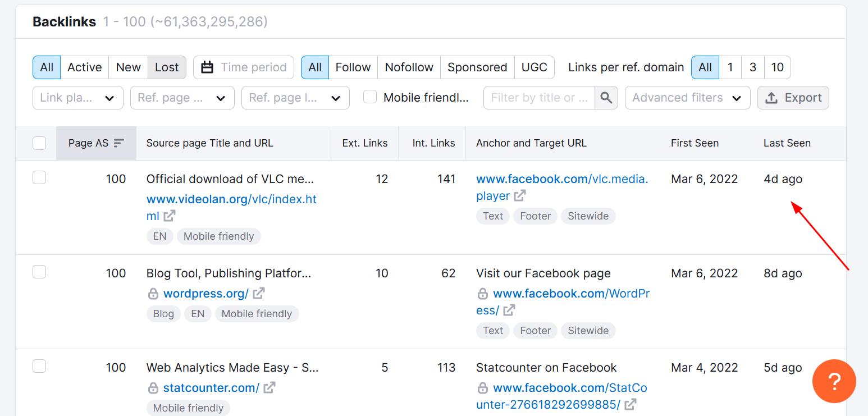Open the Advanced filters dropdown
The width and height of the screenshot is (868, 416).
[x=687, y=98]
